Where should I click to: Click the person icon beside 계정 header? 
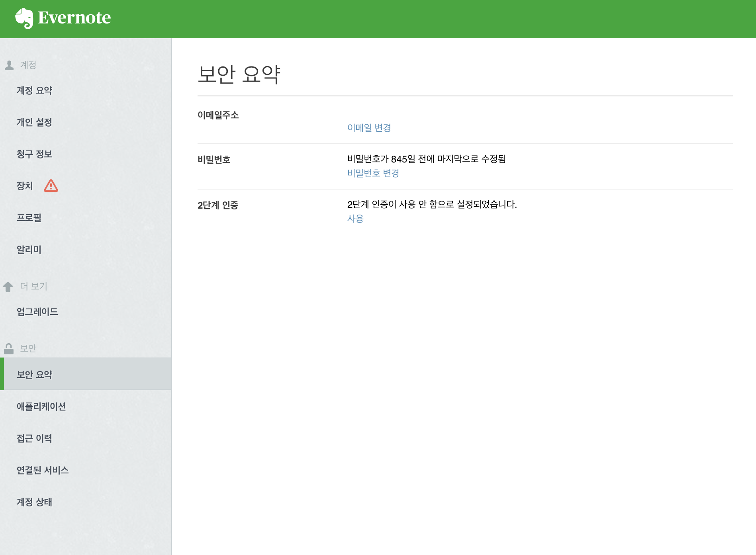[9, 65]
